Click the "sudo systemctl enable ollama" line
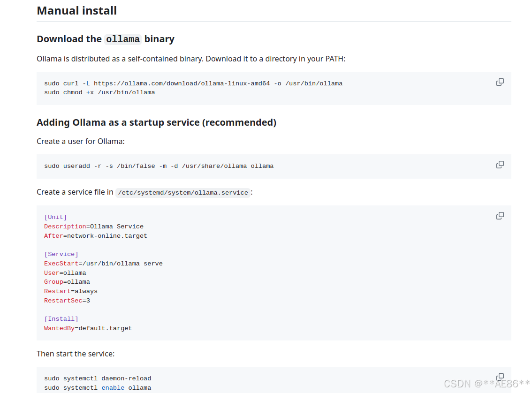This screenshot has width=532, height=393. [98, 388]
